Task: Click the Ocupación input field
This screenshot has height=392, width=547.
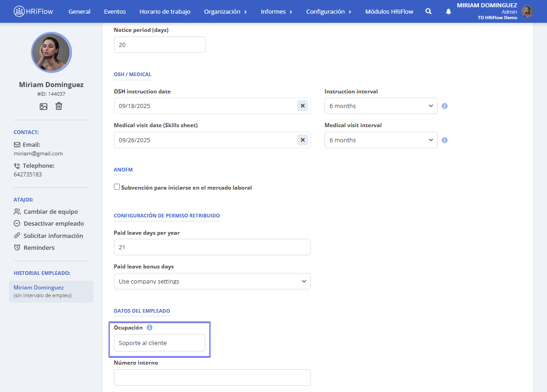Action: click(x=160, y=343)
